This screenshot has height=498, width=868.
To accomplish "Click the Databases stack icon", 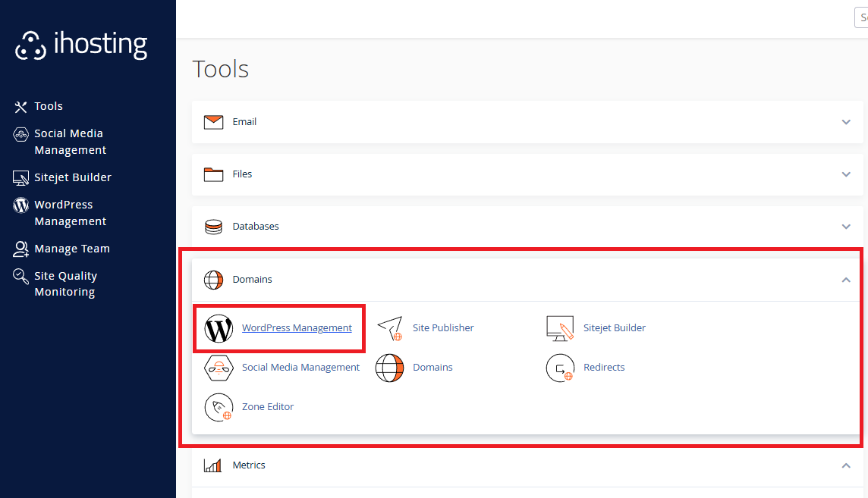I will pos(214,227).
